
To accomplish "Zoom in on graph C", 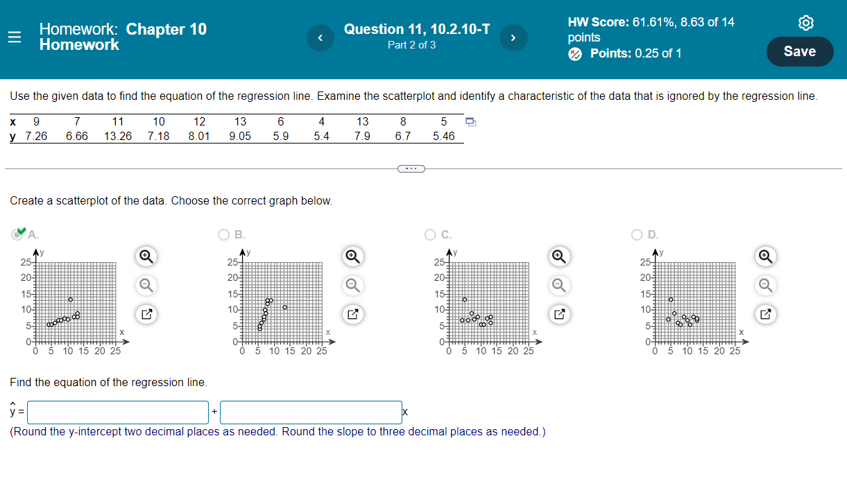I will (x=559, y=257).
